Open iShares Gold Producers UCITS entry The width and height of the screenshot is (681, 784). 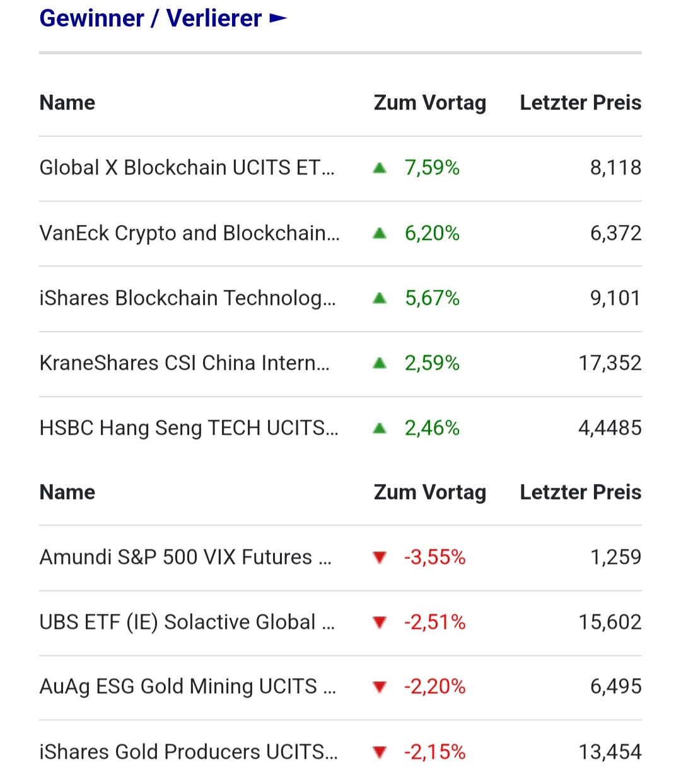188,752
